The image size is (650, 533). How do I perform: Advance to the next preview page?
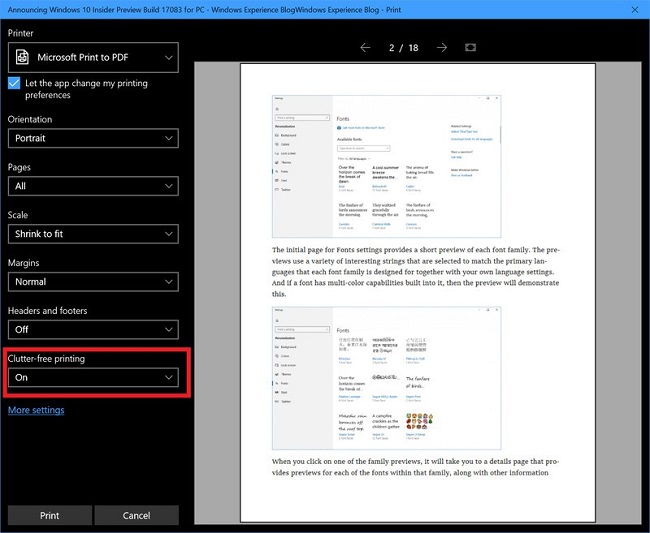coord(441,47)
